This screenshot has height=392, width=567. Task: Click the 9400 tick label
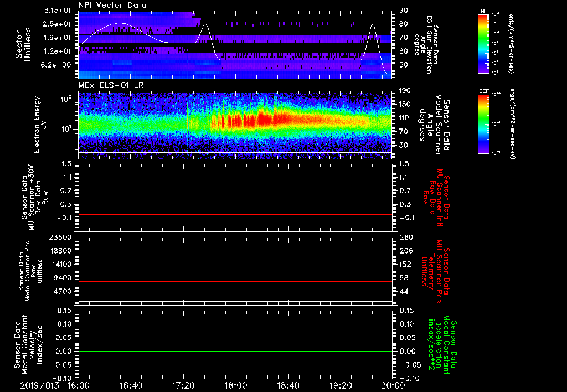63,278
